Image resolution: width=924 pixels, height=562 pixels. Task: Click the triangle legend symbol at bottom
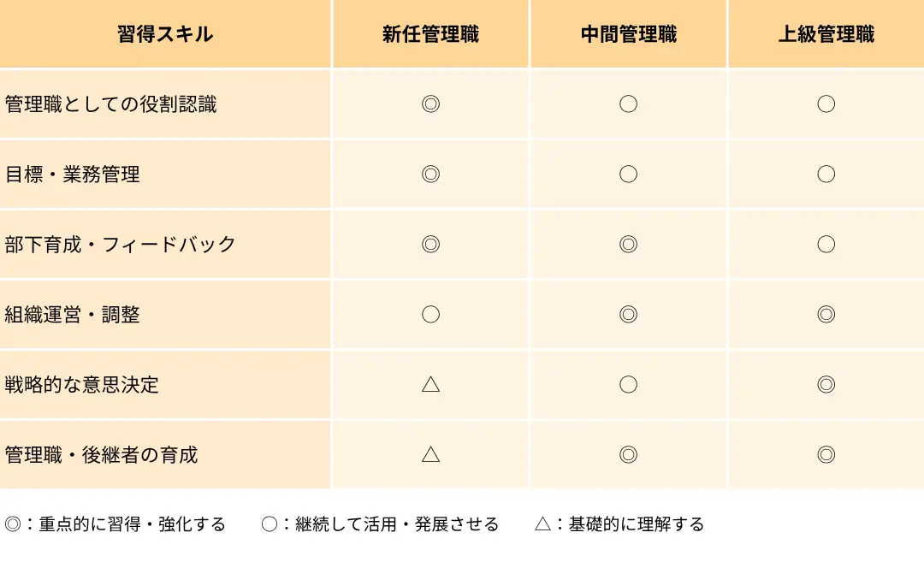point(542,524)
